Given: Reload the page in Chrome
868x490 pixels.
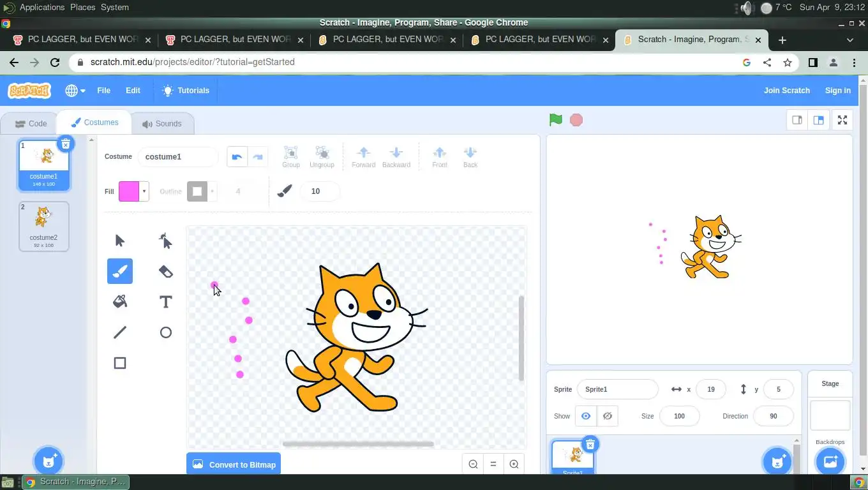Looking at the screenshot, I should point(55,63).
